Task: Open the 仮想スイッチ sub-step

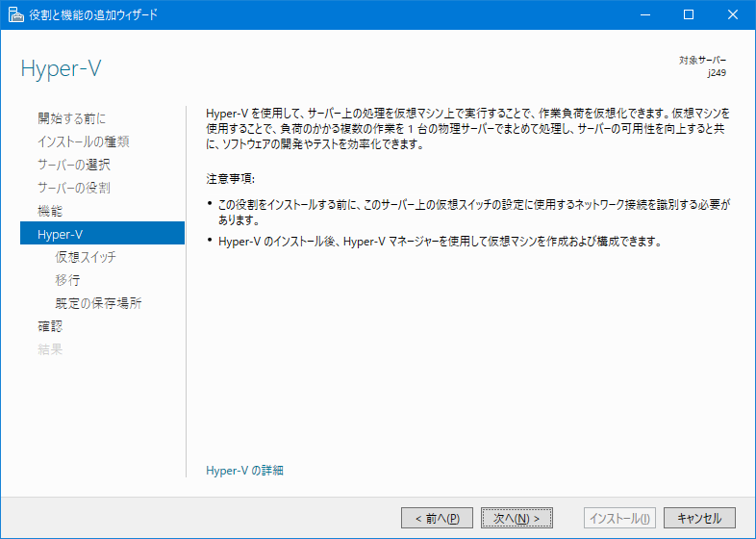Action: coord(91,257)
